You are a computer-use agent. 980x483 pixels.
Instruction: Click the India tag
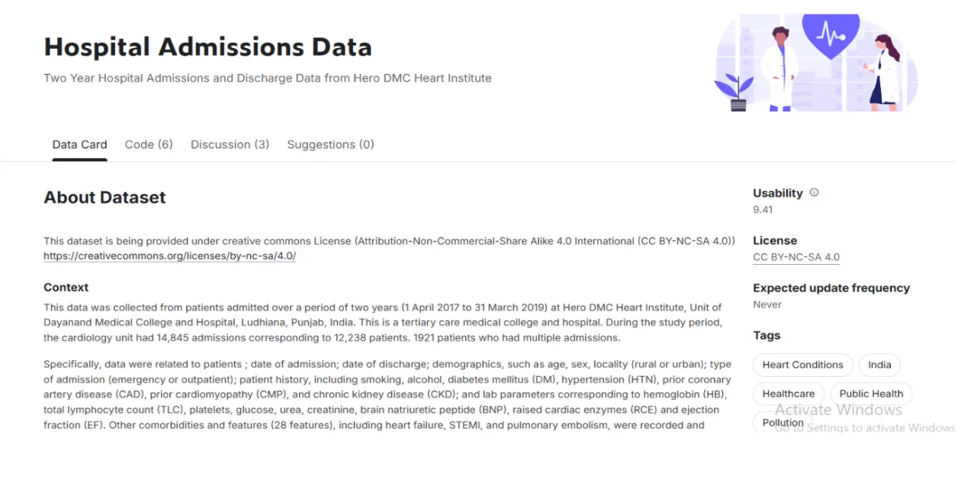pyautogui.click(x=879, y=365)
